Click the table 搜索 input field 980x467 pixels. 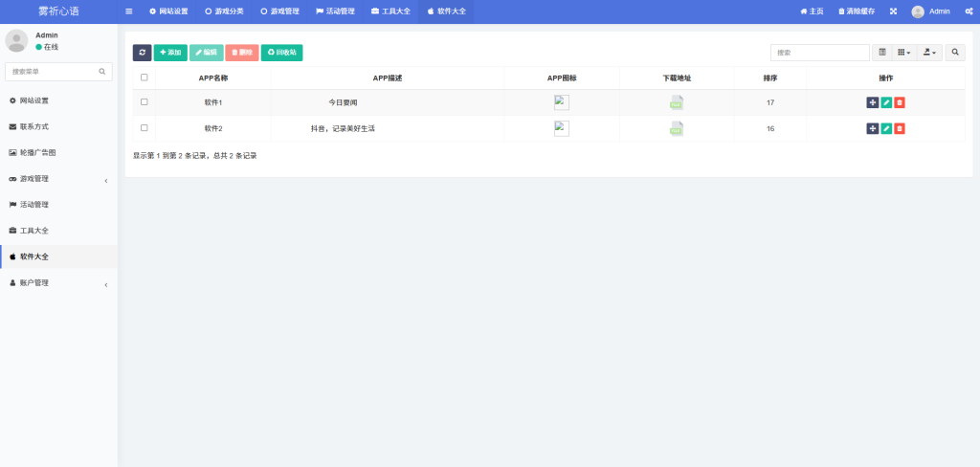click(819, 53)
